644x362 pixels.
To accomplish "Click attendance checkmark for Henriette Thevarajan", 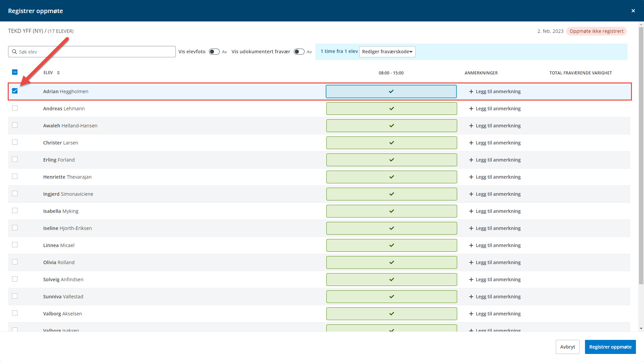I will pos(391,177).
